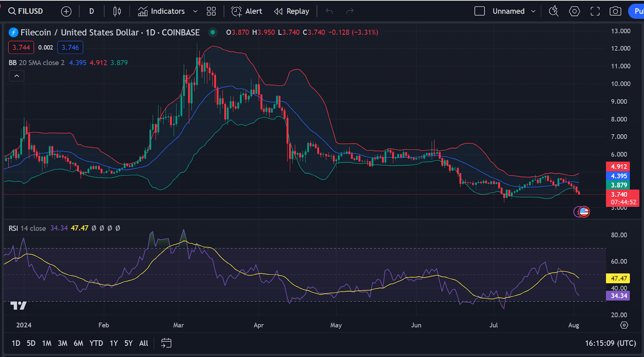This screenshot has width=644, height=357.
Task: Collapse the indicator legend arrow
Action: click(x=17, y=76)
